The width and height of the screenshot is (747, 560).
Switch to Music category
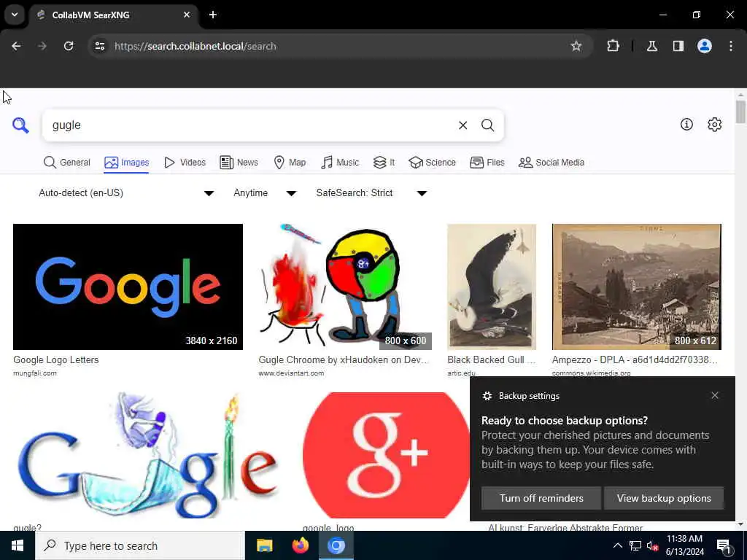click(340, 163)
